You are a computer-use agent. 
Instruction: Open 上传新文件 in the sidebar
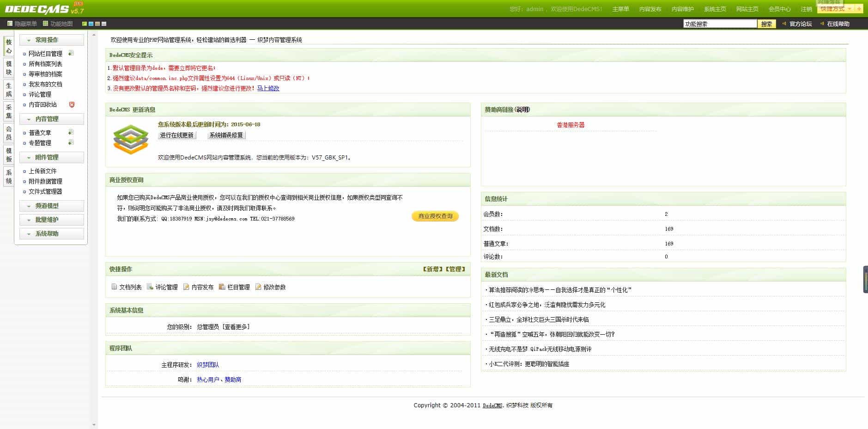[x=42, y=171]
